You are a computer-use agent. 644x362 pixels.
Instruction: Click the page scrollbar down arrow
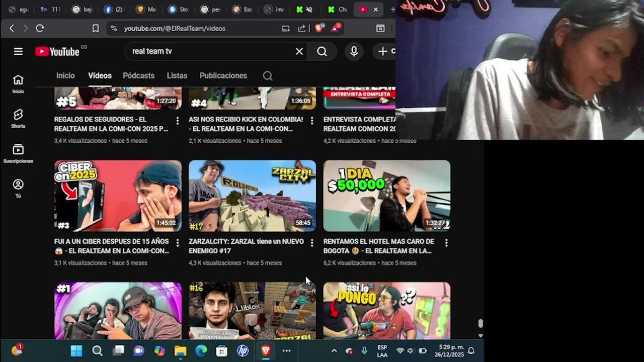tap(480, 335)
